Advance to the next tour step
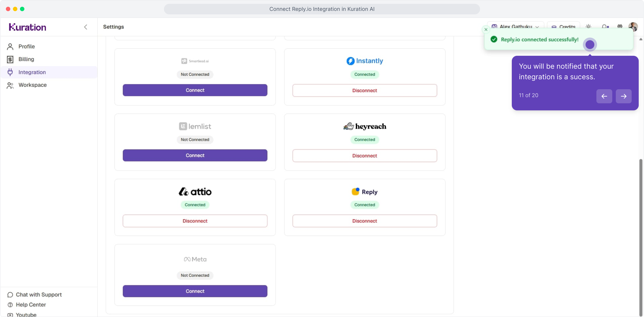Screen dimensions: 644x317 point(624,96)
